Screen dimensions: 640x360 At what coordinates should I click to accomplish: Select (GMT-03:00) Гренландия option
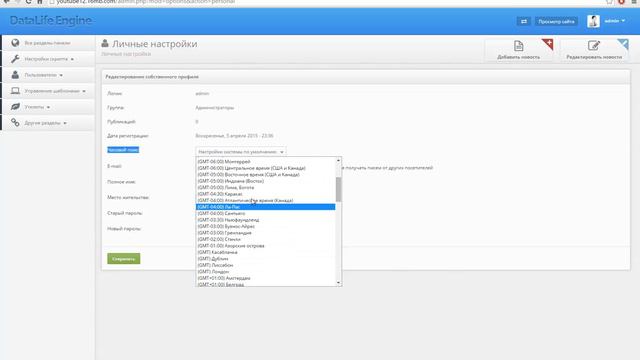(265, 233)
